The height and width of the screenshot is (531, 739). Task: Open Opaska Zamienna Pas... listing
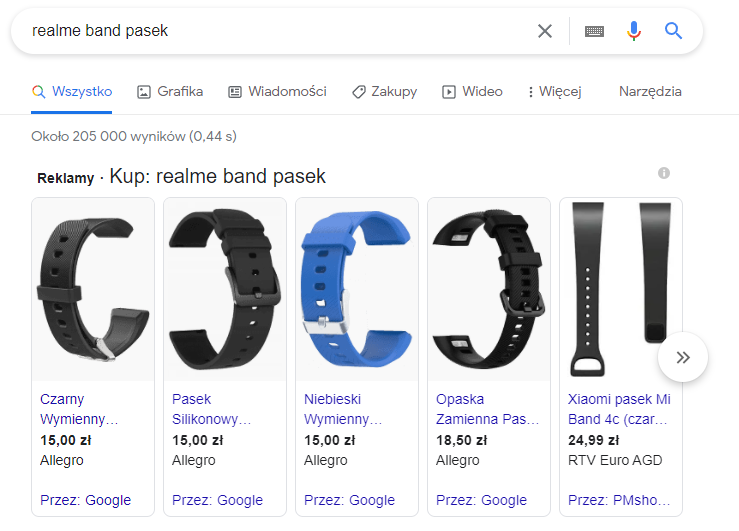[x=487, y=409]
